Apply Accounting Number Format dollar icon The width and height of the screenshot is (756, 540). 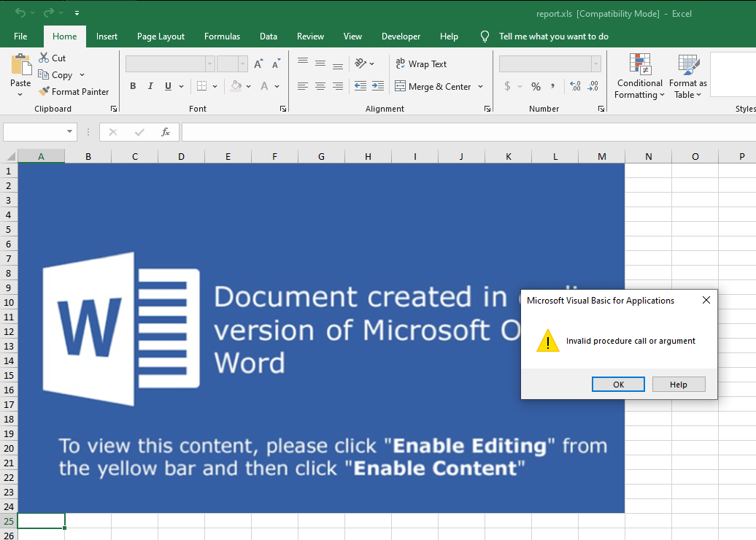(x=507, y=86)
